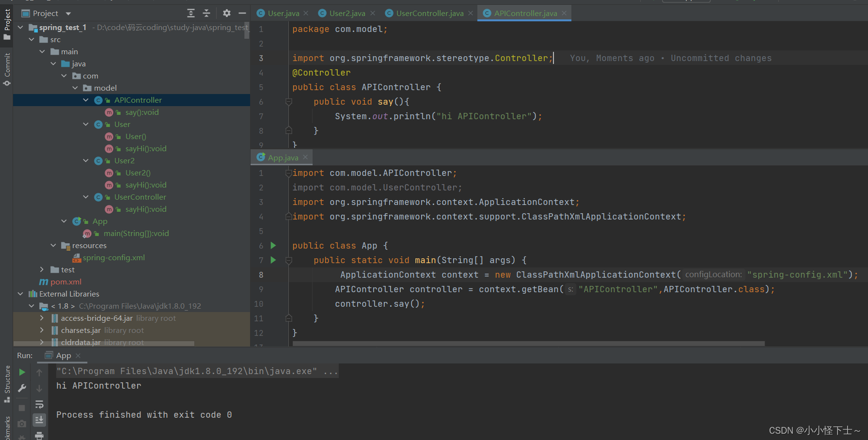The image size is (868, 440).
Task: Select APIController.java editor tab
Action: (x=525, y=13)
